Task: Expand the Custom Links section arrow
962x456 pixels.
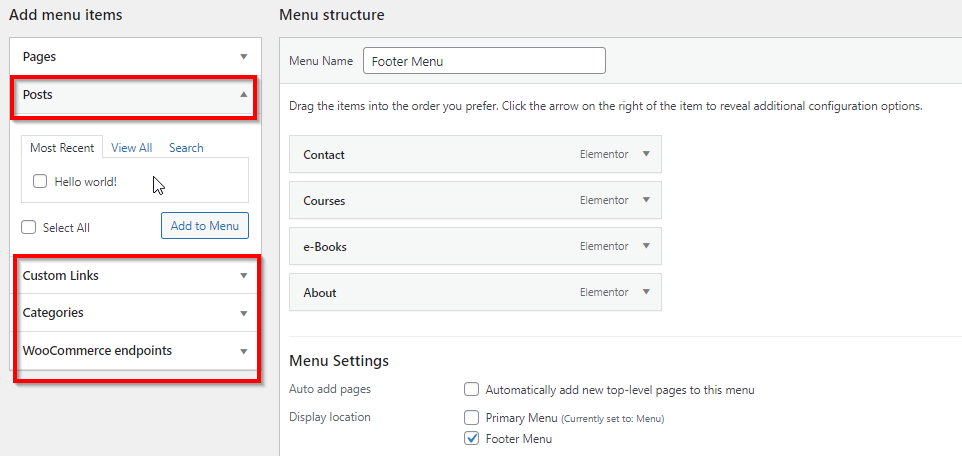Action: [x=244, y=276]
